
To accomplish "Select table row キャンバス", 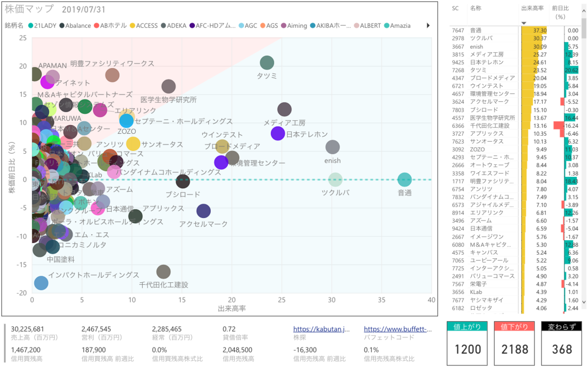I will (514, 252).
